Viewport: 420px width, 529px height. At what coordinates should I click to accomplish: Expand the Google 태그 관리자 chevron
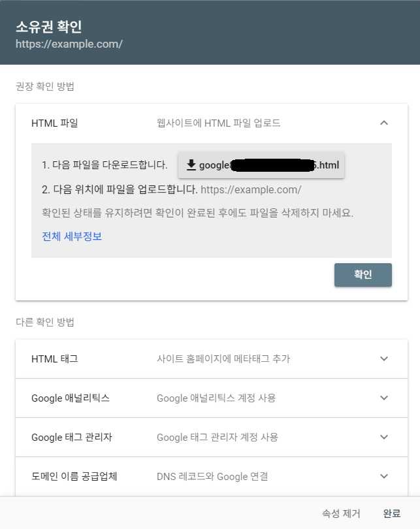[384, 437]
